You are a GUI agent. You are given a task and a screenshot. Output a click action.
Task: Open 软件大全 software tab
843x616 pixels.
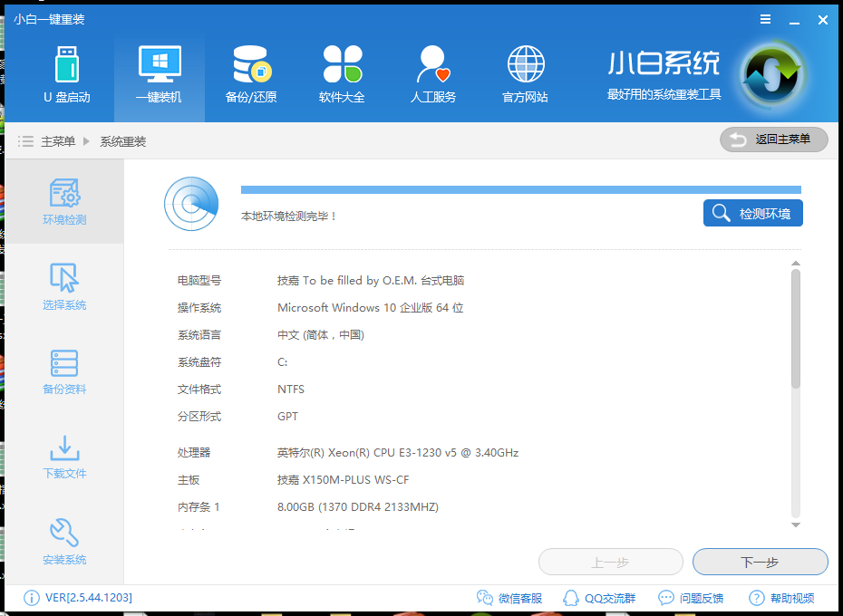[342, 75]
